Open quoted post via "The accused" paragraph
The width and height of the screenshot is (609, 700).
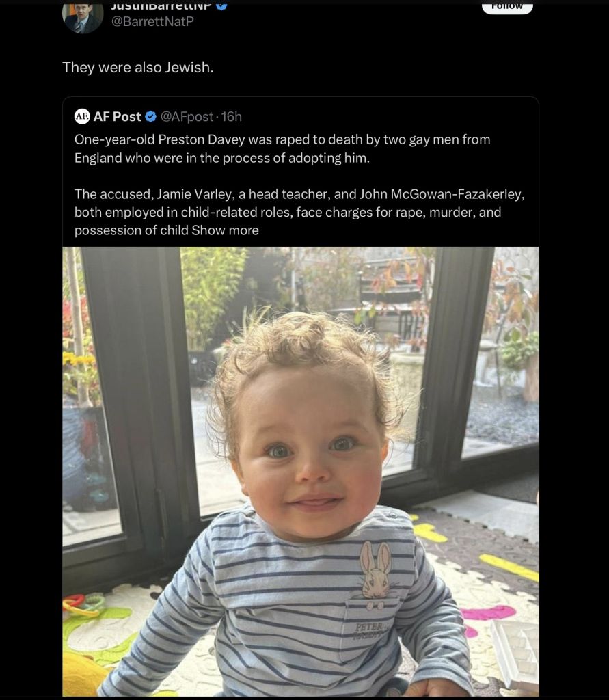point(299,212)
